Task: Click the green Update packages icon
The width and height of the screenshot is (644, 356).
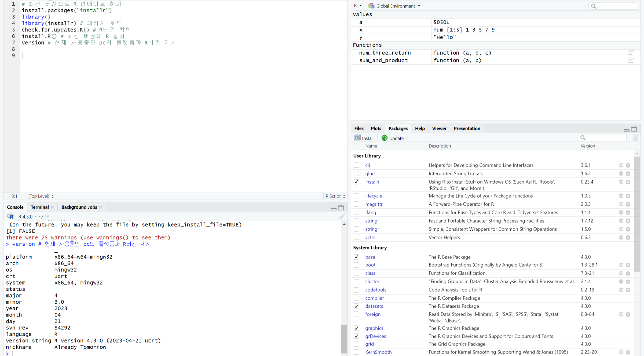Action: tap(385, 138)
